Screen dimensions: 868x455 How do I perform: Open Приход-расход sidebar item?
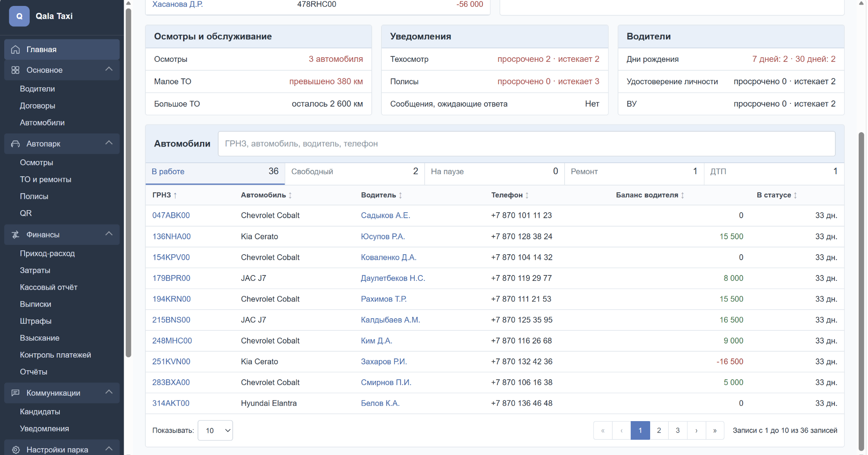click(47, 254)
